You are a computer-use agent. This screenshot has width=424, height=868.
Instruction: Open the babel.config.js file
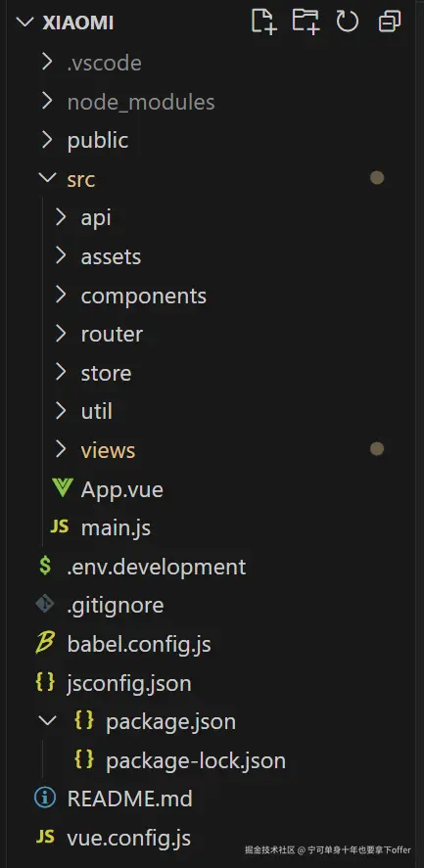139,644
